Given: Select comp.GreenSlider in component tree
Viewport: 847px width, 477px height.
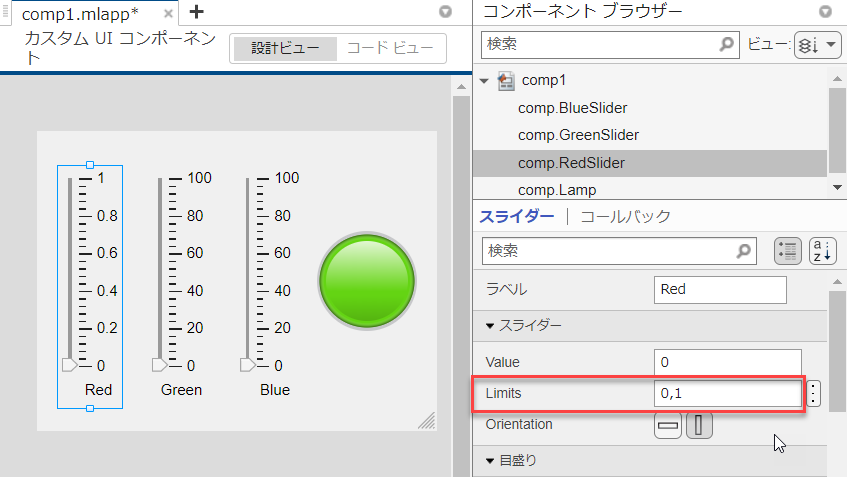Looking at the screenshot, I should coord(578,134).
